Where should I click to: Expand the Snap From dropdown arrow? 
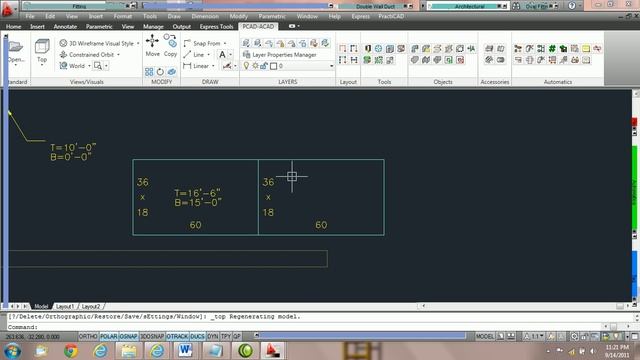point(224,43)
